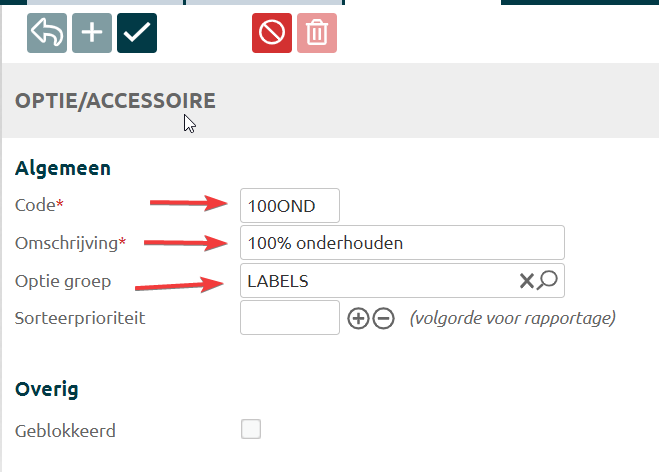Image resolution: width=659 pixels, height=472 pixels.
Task: Save using the checkmark toolbar icon
Action: click(x=137, y=33)
